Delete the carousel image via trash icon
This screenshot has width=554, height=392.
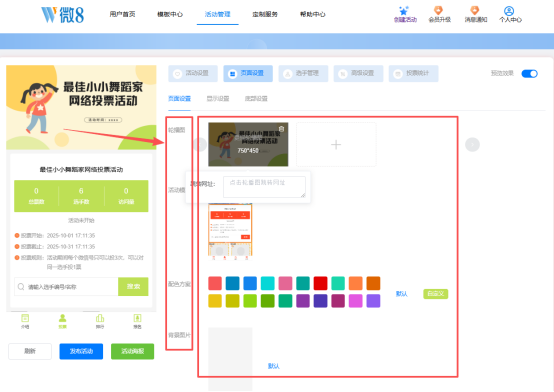click(x=281, y=129)
